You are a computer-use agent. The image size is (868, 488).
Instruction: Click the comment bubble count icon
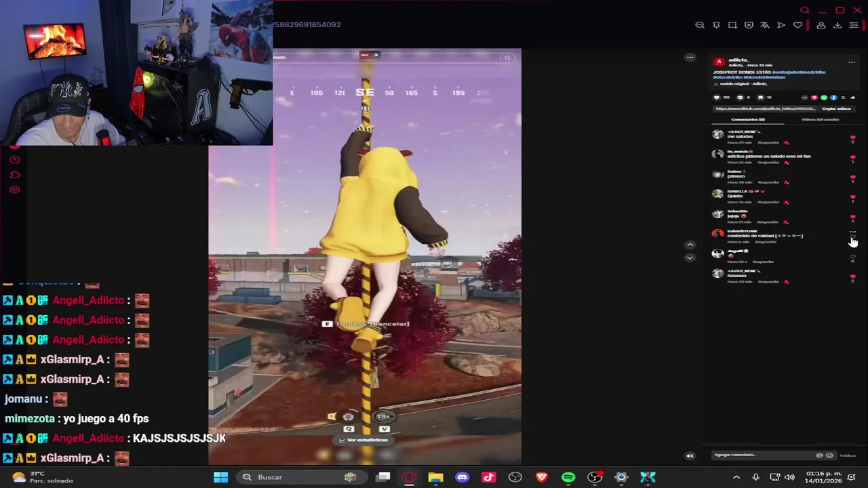741,98
